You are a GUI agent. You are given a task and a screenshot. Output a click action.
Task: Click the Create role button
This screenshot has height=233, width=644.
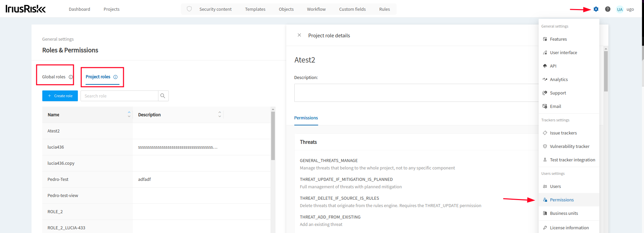pyautogui.click(x=60, y=96)
